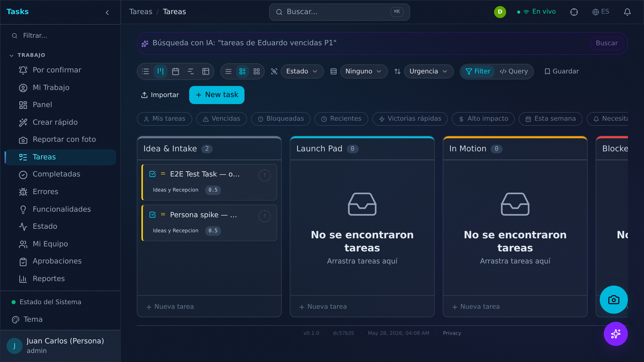This screenshot has height=362, width=644.
Task: Focus the Filtrar sidebar field
Action: click(x=60, y=36)
